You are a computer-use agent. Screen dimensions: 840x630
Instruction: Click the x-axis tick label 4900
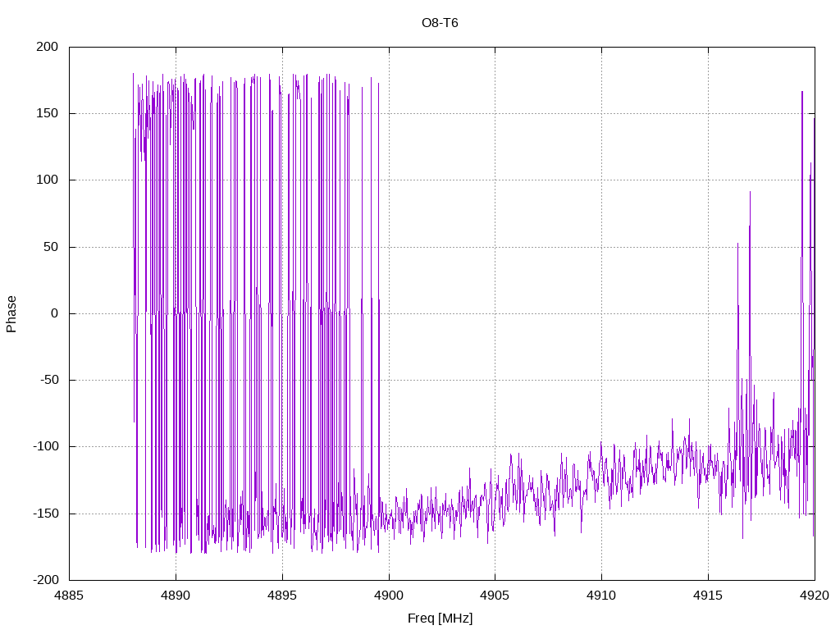pos(389,596)
